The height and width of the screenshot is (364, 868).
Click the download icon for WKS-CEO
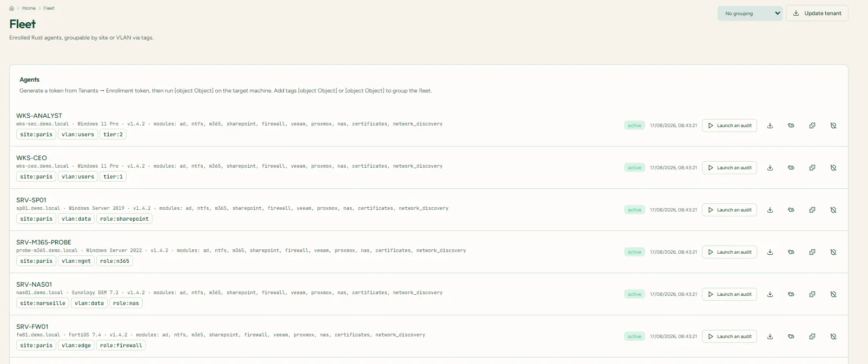(x=770, y=168)
